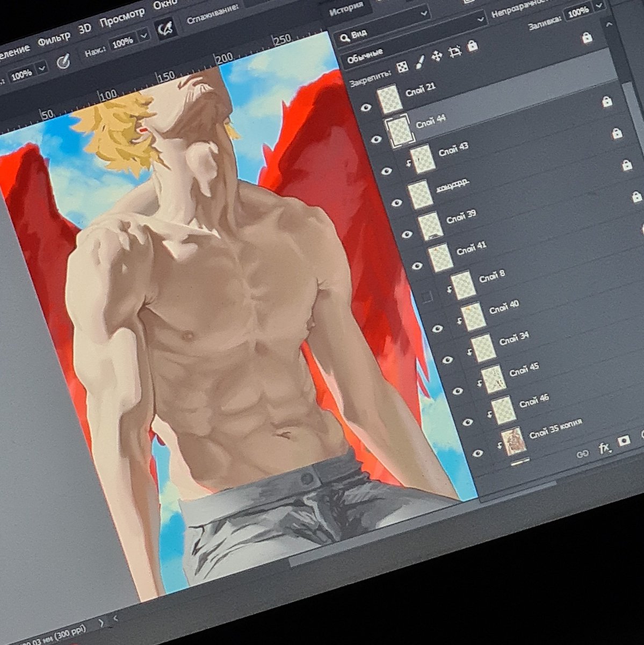
Task: Click the link layers chain icon
Action: 583,454
